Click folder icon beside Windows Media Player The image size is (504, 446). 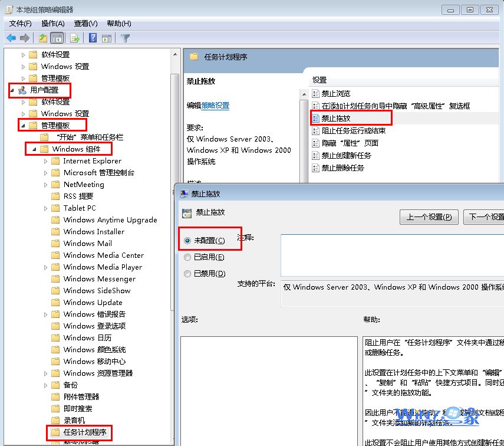[x=55, y=267]
